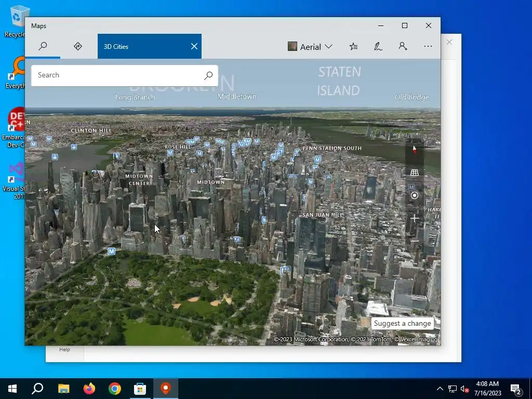This screenshot has width=532, height=399.
Task: Click the PENN STATION SOUTH label
Action: pos(332,148)
